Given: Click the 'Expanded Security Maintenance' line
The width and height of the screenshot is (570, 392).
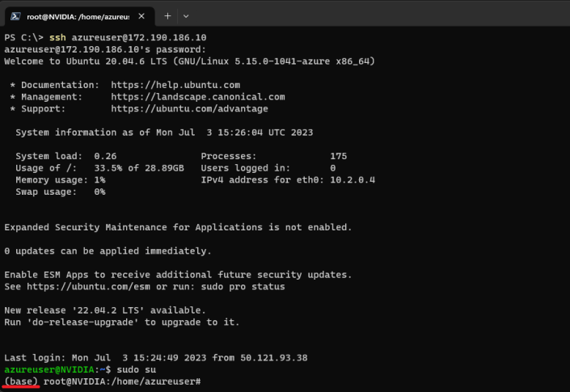Looking at the screenshot, I should click(x=178, y=227).
